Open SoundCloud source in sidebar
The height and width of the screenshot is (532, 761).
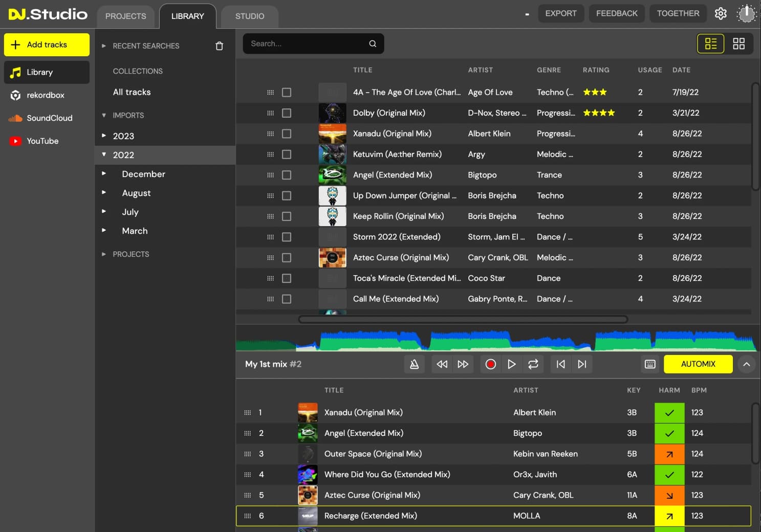[47, 118]
